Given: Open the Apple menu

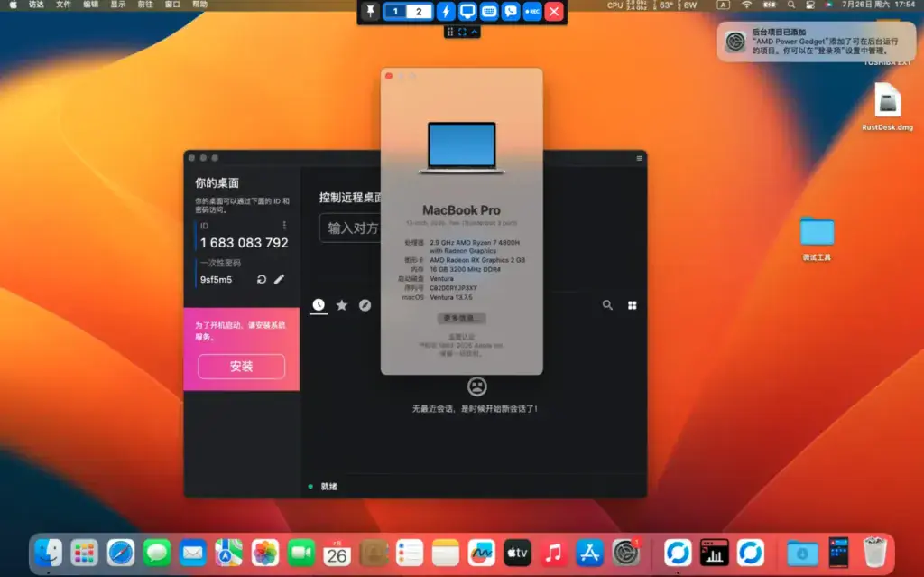Looking at the screenshot, I should (x=13, y=5).
